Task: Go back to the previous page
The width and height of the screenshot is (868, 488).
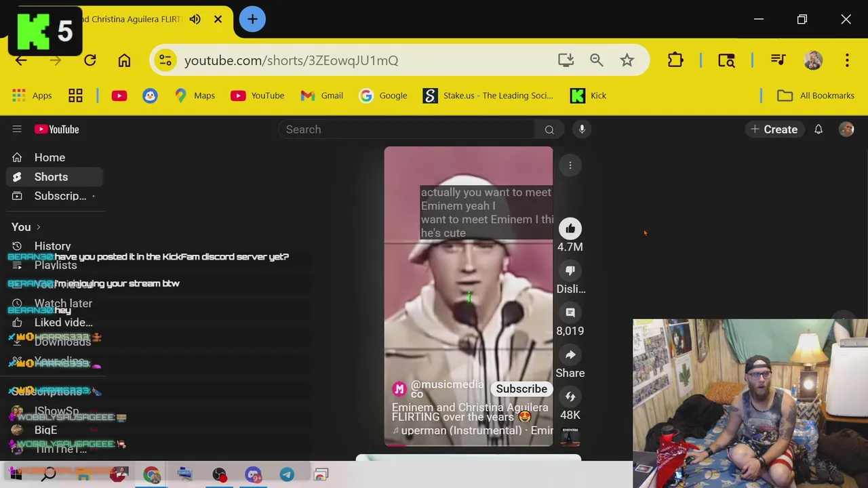Action: click(21, 60)
